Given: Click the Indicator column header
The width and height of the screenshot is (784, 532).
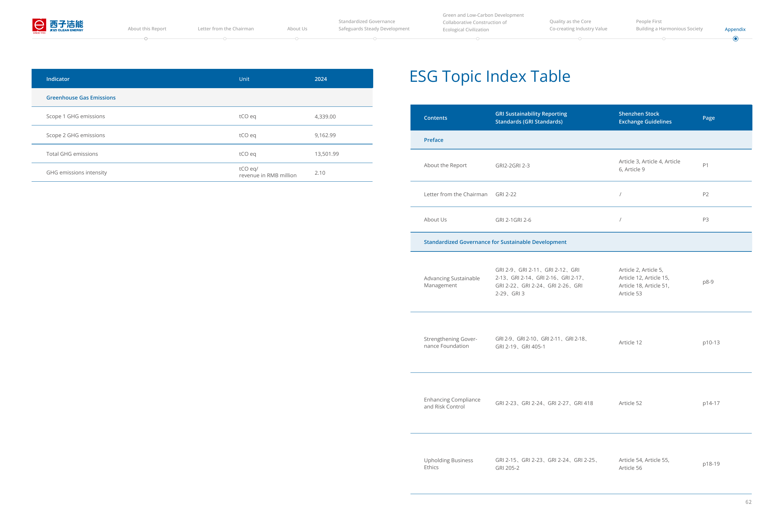Looking at the screenshot, I should coord(58,79).
